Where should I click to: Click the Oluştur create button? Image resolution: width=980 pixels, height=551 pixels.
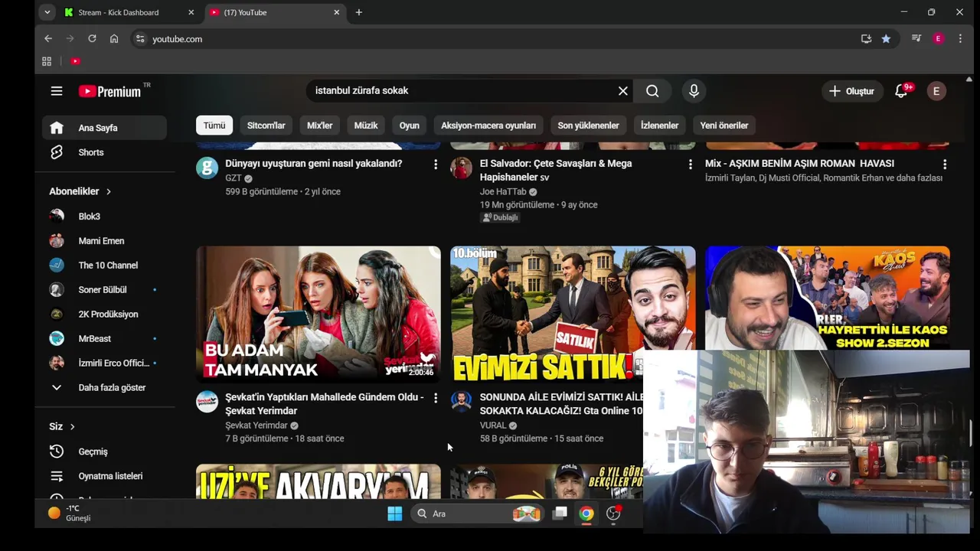point(851,91)
